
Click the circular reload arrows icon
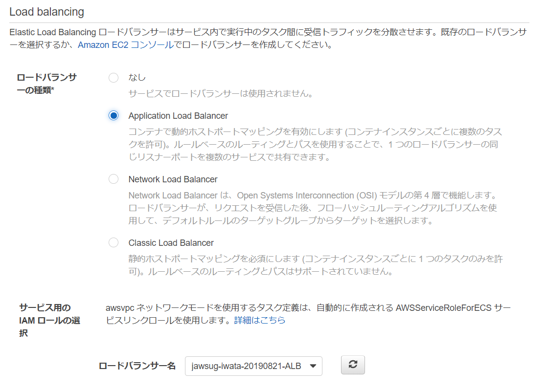click(x=353, y=365)
